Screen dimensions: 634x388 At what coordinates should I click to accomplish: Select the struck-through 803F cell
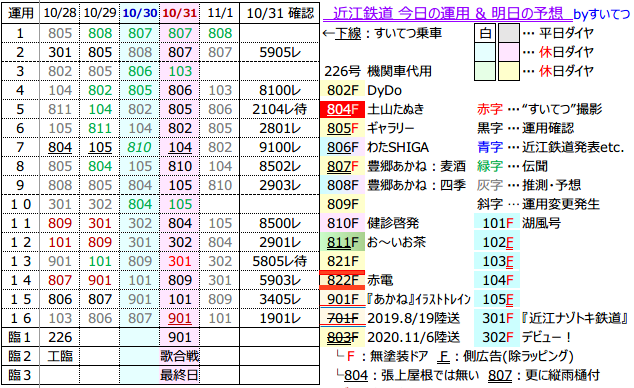point(342,337)
